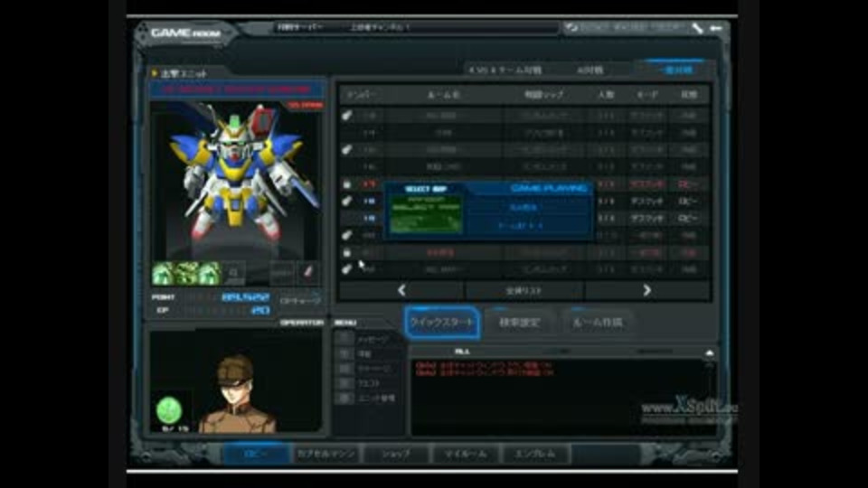Open the ALL chat tab
This screenshot has width=868, height=488.
click(462, 352)
